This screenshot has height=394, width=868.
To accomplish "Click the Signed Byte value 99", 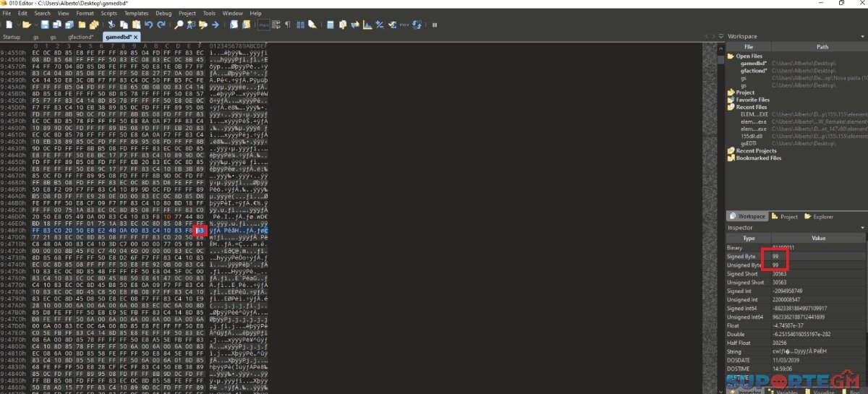I will (775, 257).
